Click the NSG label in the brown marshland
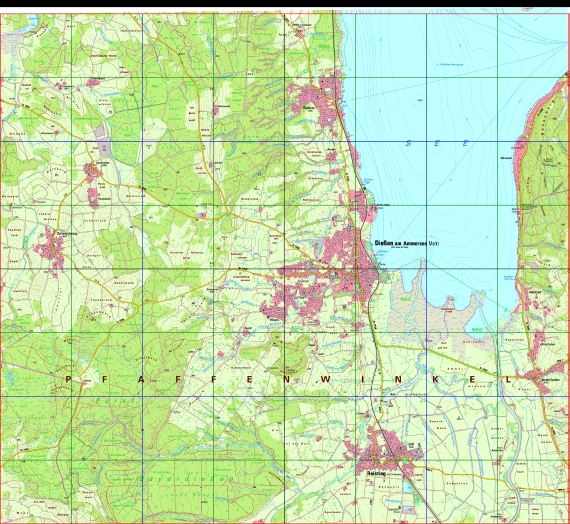Image resolution: width=570 pixels, height=524 pixels. [405, 299]
